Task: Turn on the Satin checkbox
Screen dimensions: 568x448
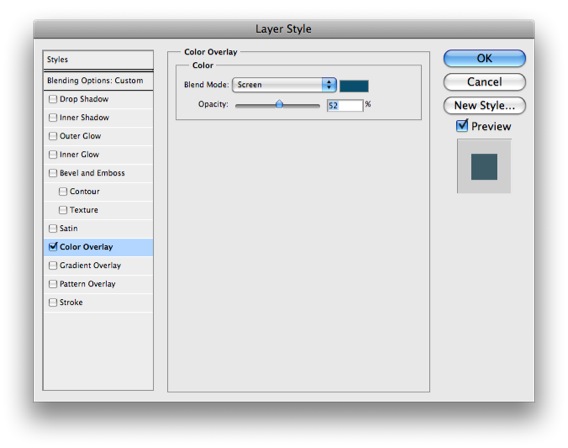Action: tap(53, 228)
